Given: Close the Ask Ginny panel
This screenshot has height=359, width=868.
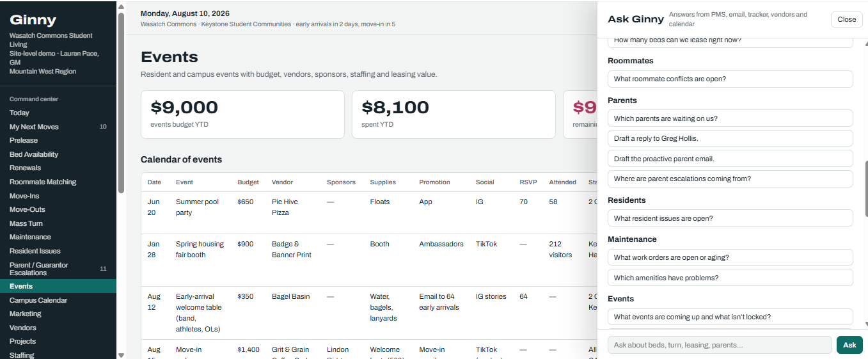Looking at the screenshot, I should (846, 19).
